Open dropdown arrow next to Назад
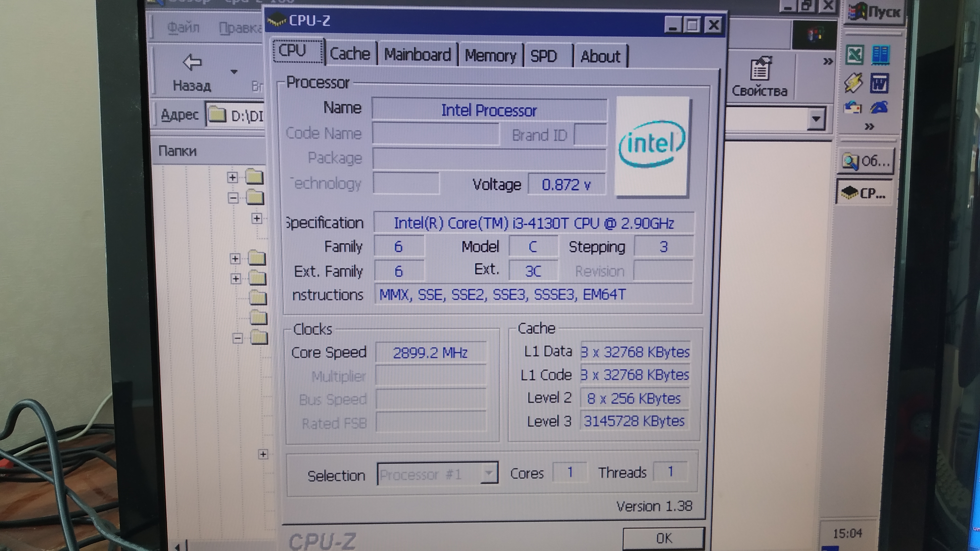Viewport: 980px width, 551px height. click(234, 72)
